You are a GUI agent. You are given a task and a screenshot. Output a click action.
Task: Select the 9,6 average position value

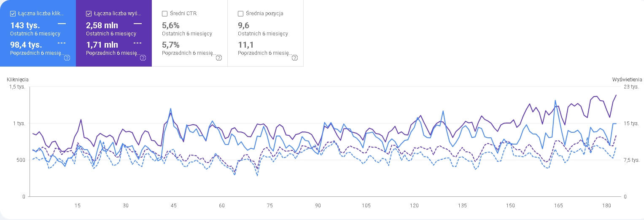tap(244, 25)
